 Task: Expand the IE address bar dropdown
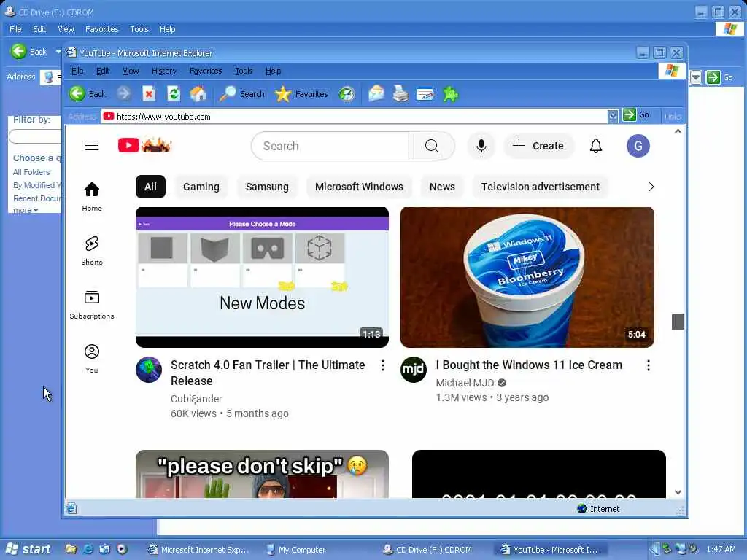pos(613,116)
